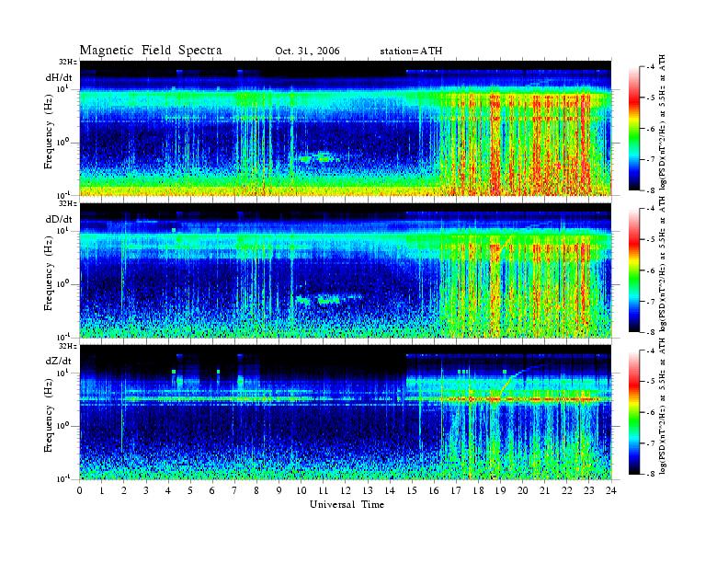Select the "dZ/dt" panel label

pyautogui.click(x=59, y=361)
